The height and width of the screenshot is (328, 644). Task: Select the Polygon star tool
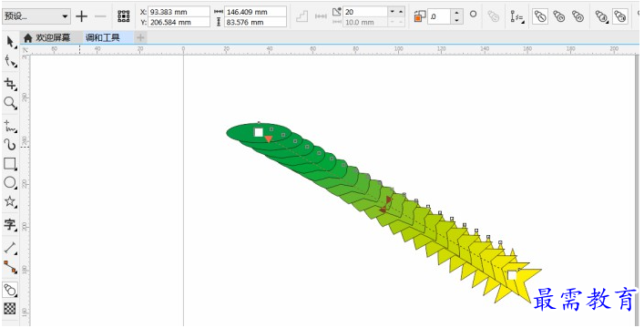(10, 201)
